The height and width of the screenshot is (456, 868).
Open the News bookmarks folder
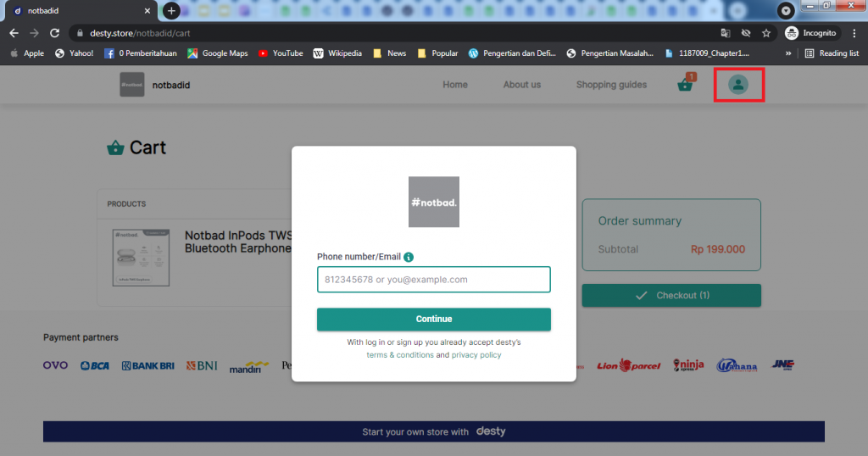coord(390,53)
